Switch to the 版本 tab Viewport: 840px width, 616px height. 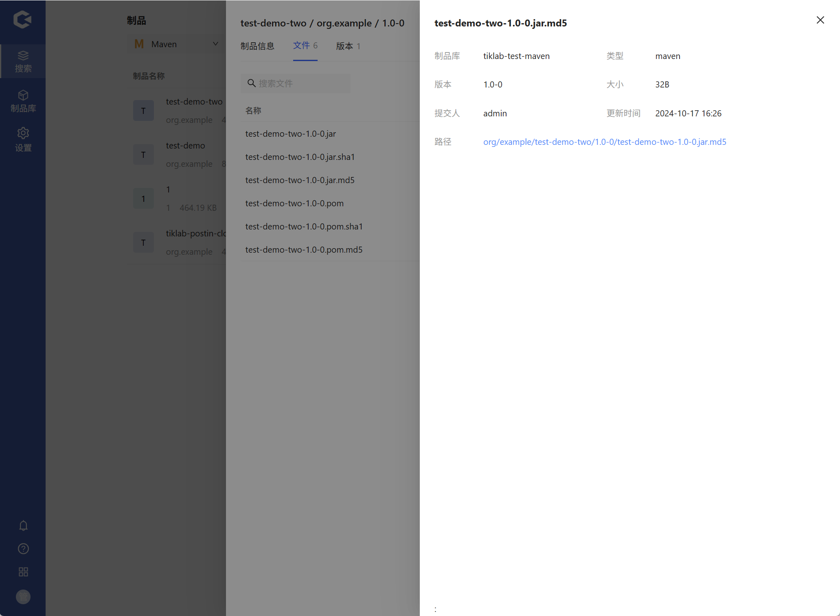click(348, 46)
